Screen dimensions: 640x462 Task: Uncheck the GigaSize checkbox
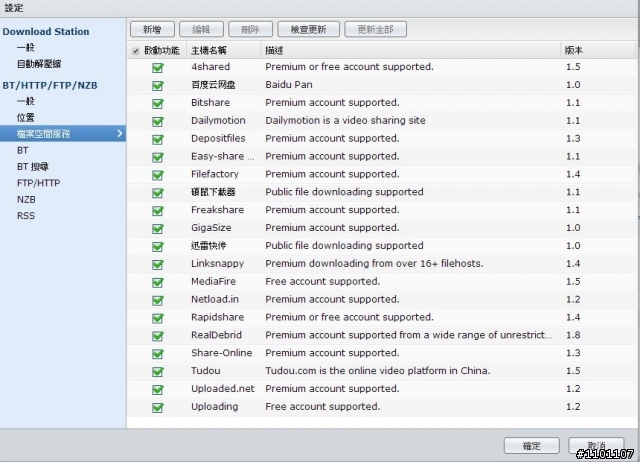click(158, 229)
